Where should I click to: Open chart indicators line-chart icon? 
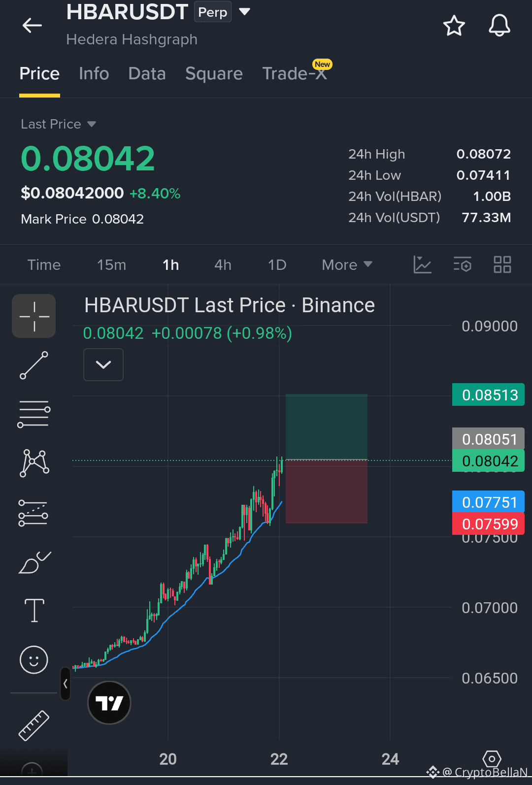click(x=422, y=264)
